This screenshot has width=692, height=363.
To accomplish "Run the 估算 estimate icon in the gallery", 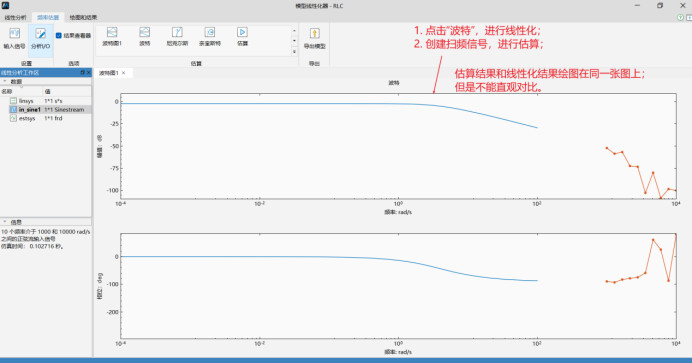I will click(242, 37).
